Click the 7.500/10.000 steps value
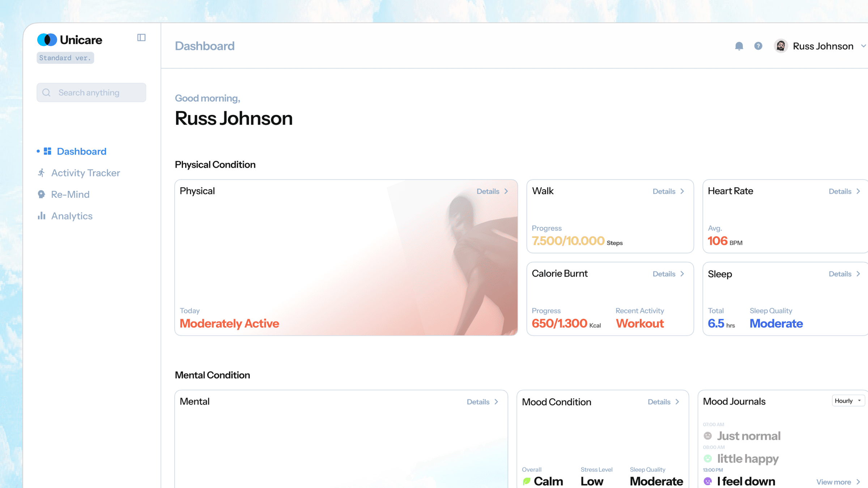Image resolution: width=868 pixels, height=488 pixels. click(568, 241)
